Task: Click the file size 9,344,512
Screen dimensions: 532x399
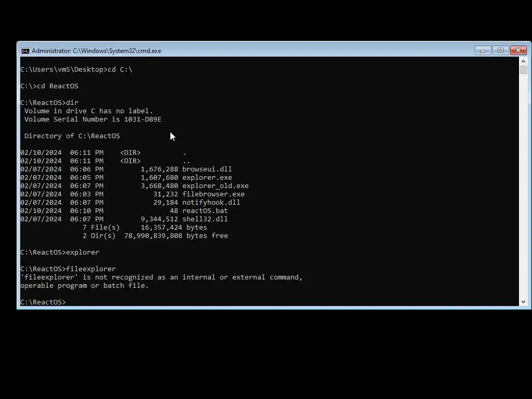Action: [159, 219]
